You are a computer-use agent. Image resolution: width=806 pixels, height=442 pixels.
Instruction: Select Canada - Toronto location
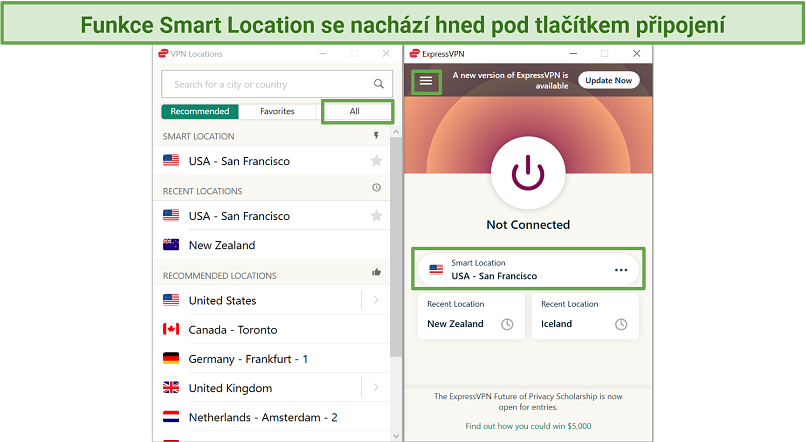tap(272, 329)
